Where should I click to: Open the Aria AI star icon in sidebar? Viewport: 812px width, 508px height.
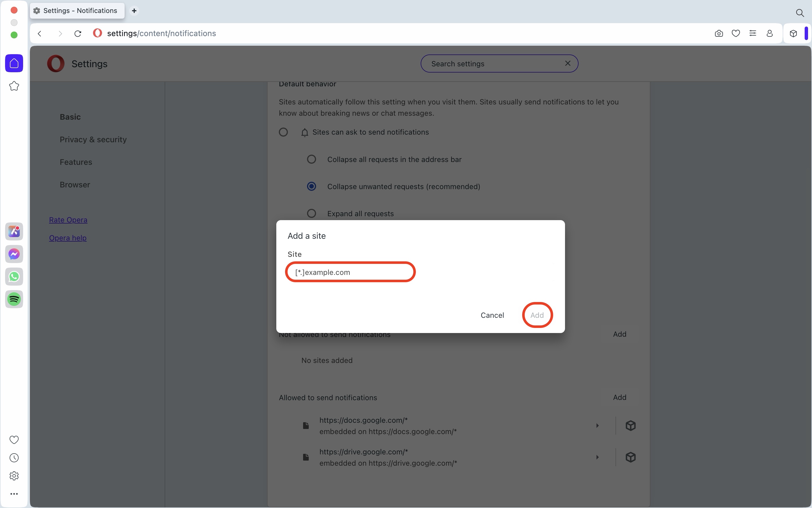point(14,86)
